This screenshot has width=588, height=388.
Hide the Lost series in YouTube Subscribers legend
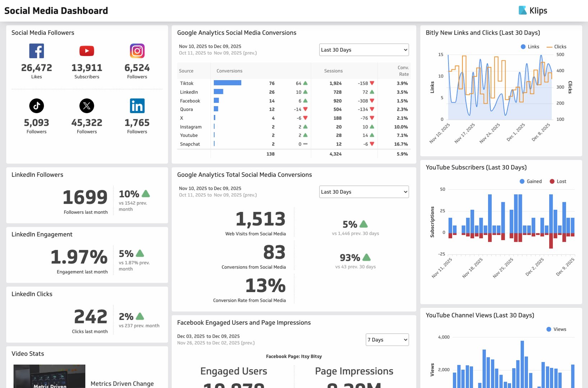559,181
